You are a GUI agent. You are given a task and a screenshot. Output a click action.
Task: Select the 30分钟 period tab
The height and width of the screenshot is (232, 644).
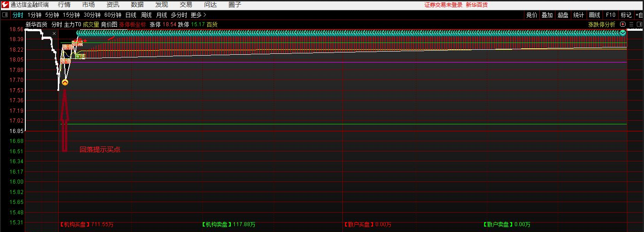point(92,15)
